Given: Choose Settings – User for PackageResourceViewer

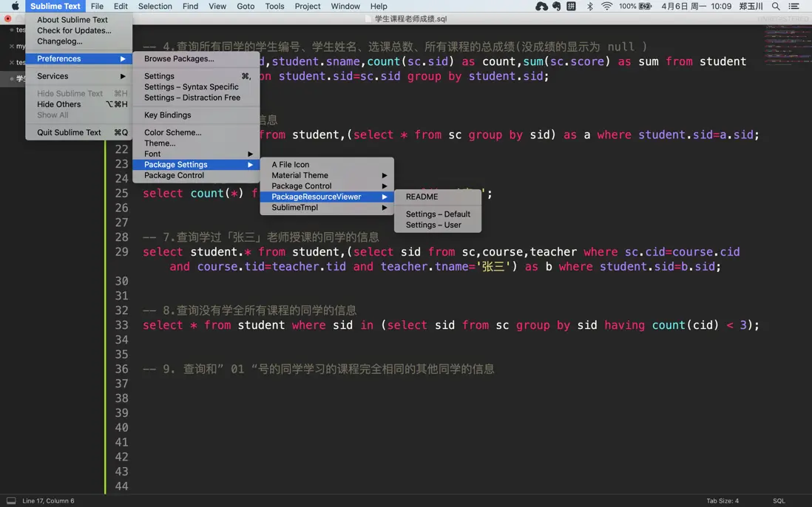Looking at the screenshot, I should coord(433,225).
